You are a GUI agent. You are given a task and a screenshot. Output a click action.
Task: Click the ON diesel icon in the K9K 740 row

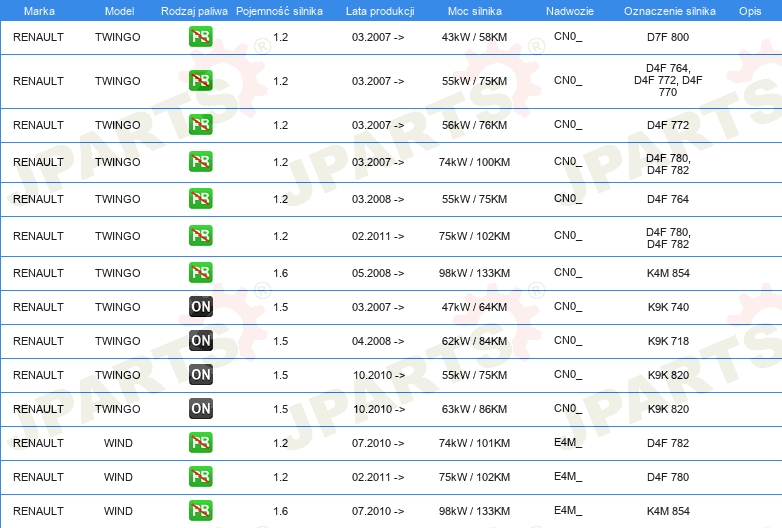200,307
